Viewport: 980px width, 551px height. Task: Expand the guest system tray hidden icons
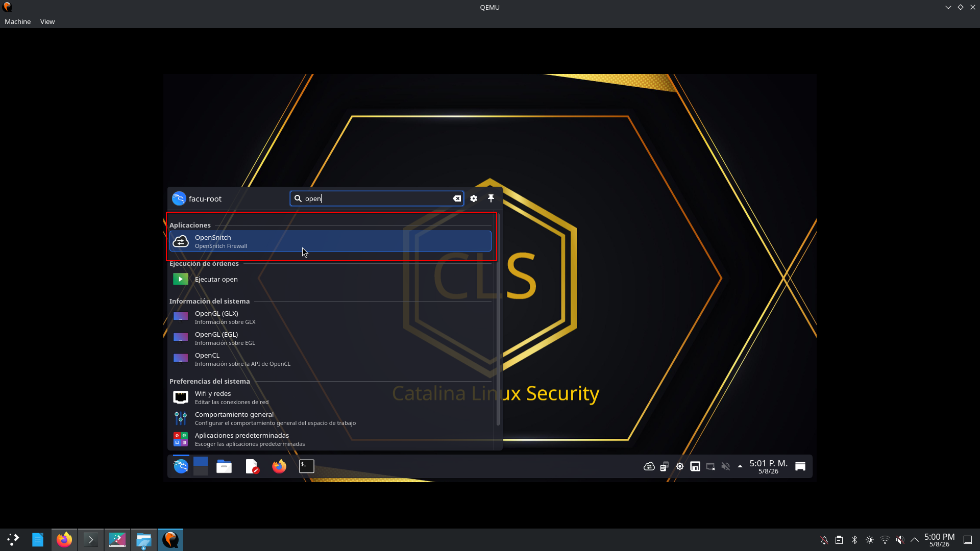(740, 466)
